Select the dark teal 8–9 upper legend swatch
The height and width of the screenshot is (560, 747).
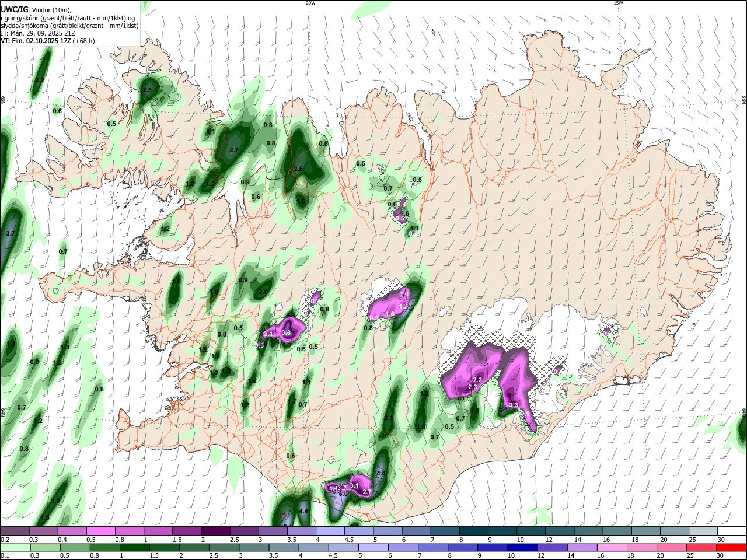[474, 531]
